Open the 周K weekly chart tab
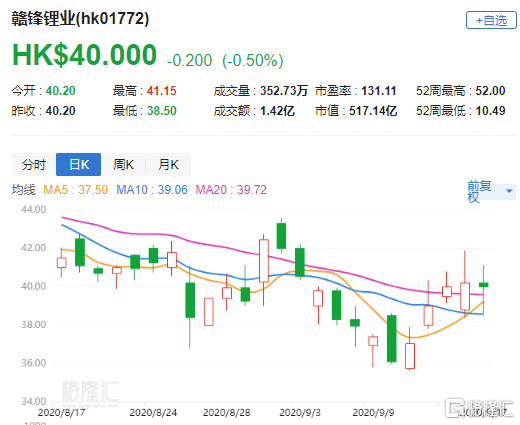Viewport: 520px width, 425px height. pyautogui.click(x=123, y=164)
